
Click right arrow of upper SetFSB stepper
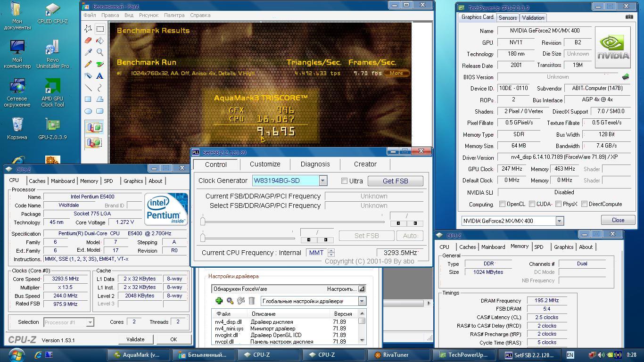415,223
